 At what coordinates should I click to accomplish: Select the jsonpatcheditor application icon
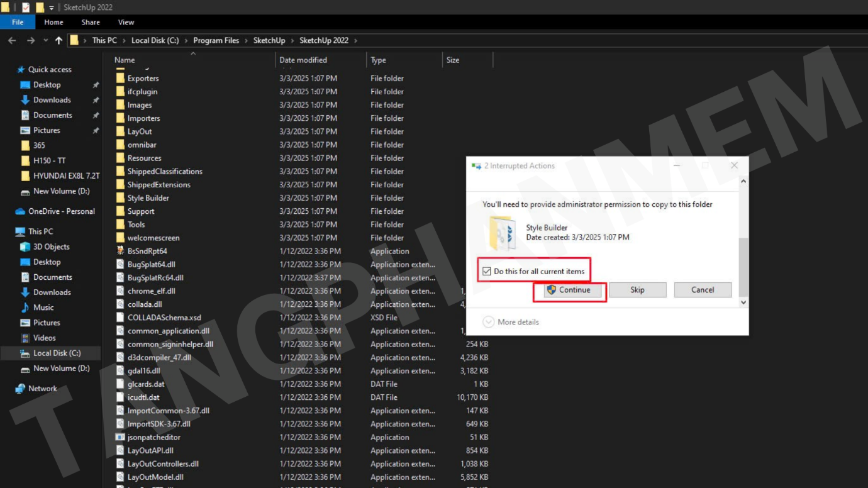(x=121, y=437)
